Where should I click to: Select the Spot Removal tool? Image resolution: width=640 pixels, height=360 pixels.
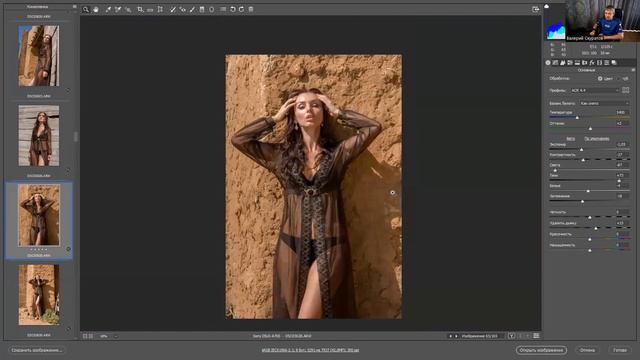(x=173, y=9)
